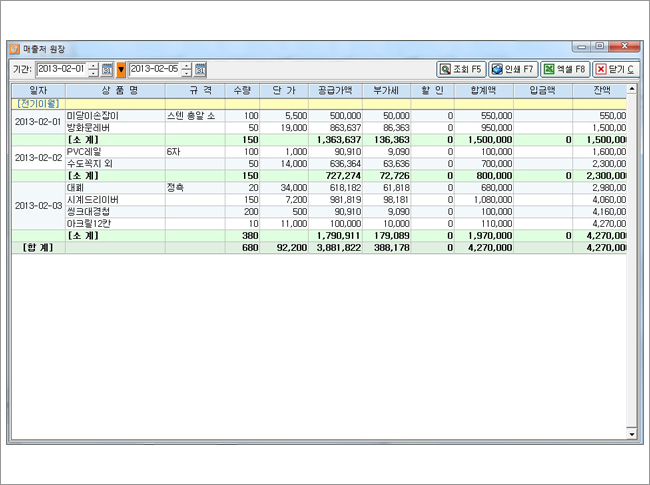650x485 pixels.
Task: Click the 조회 F5 search button
Action: pyautogui.click(x=461, y=69)
